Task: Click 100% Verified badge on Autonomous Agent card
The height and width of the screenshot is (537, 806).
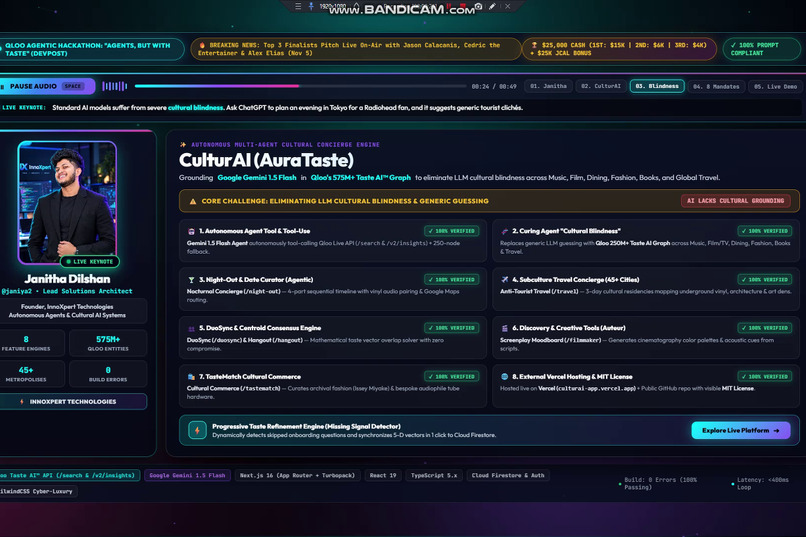Action: coord(451,231)
